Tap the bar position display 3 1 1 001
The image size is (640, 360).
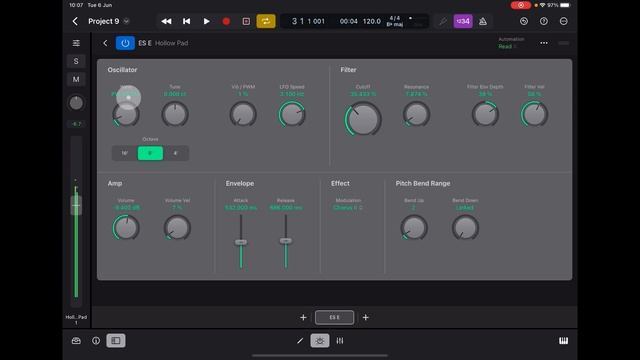(x=308, y=21)
